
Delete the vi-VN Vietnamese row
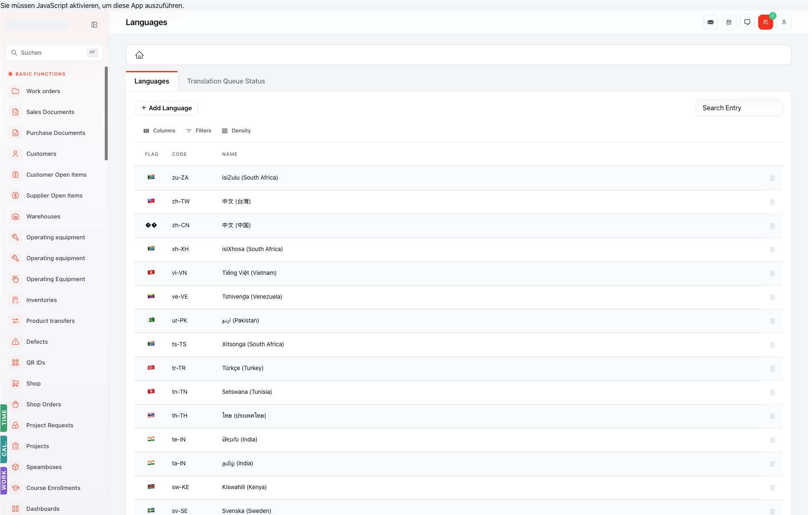pos(772,273)
